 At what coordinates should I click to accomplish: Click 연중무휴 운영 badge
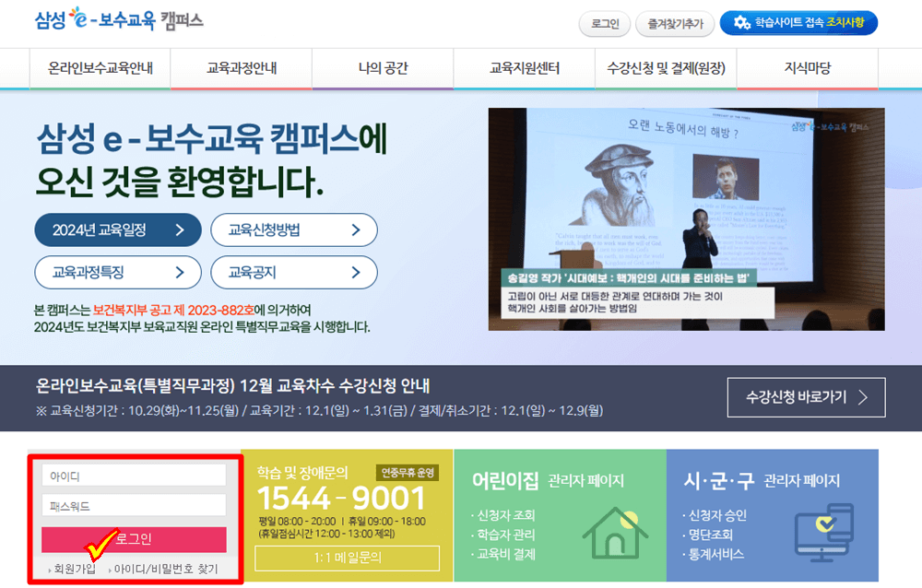(x=408, y=472)
